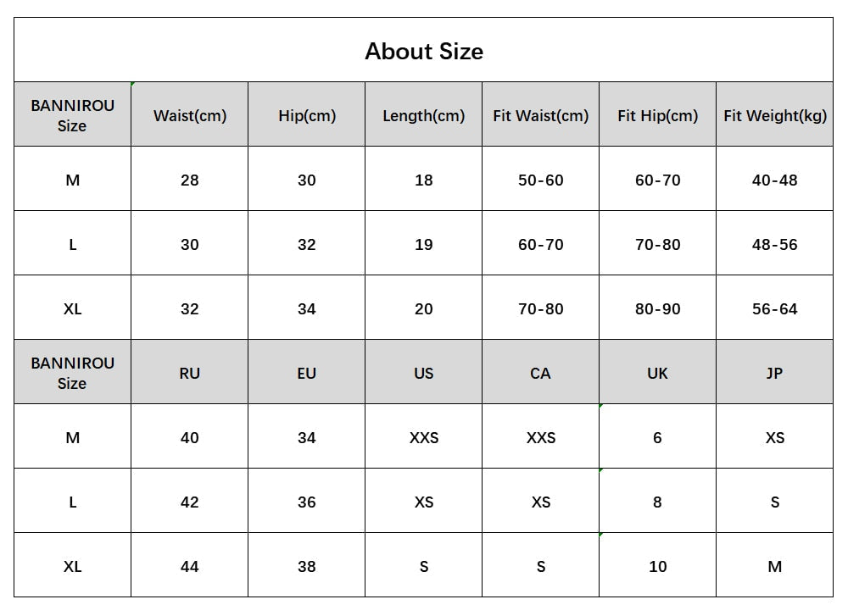Click the CA column header

[x=540, y=373]
